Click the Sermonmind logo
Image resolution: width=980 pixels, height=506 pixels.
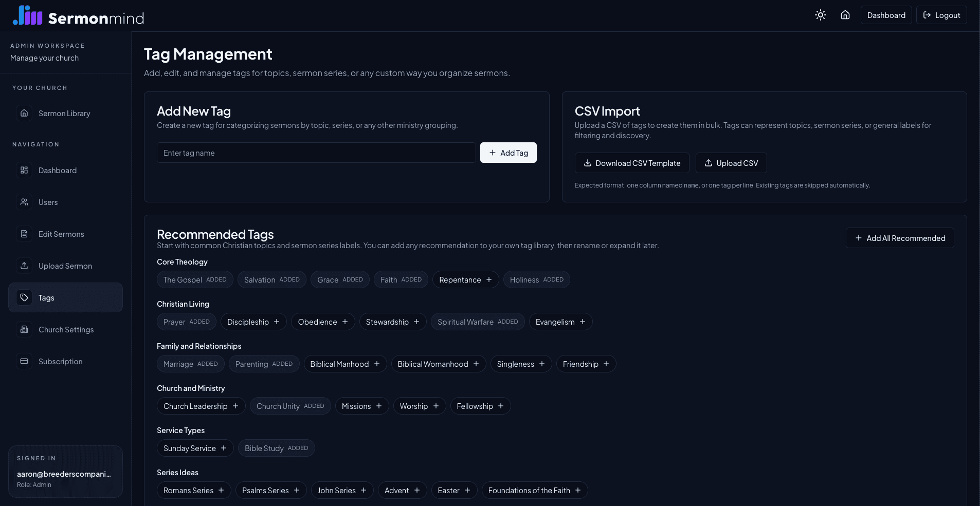(78, 15)
